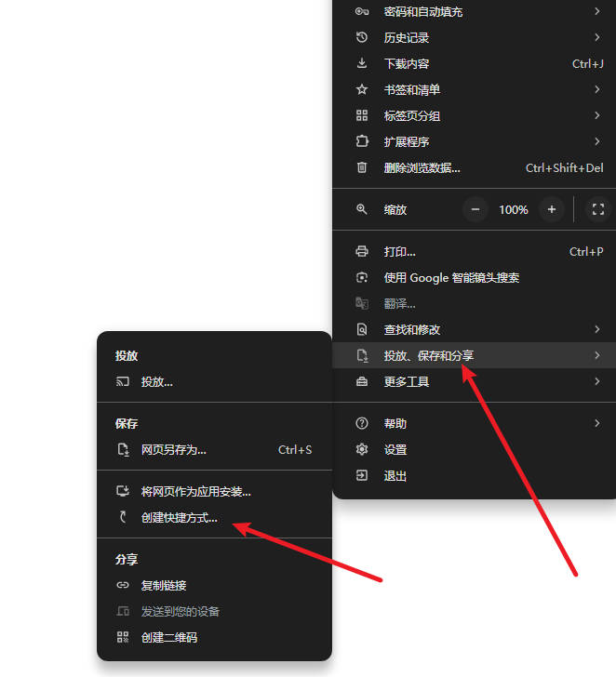
Task: Select 打印... menu entry
Action: coord(475,251)
